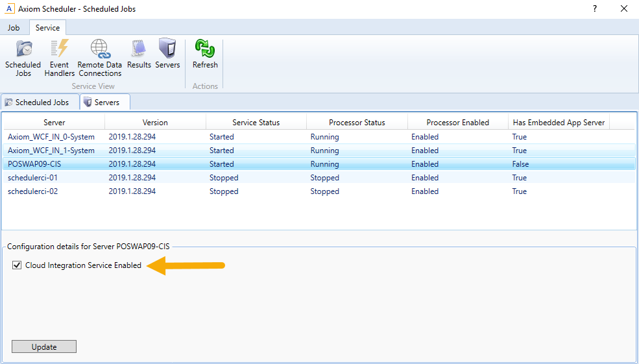Click the help question mark button
This screenshot has height=364, width=639.
pyautogui.click(x=595, y=8)
